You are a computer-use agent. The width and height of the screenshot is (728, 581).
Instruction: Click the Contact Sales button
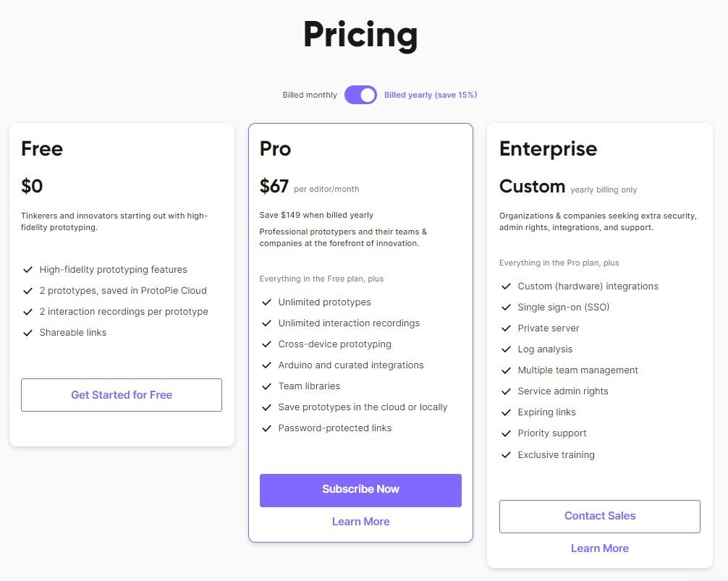pyautogui.click(x=599, y=516)
